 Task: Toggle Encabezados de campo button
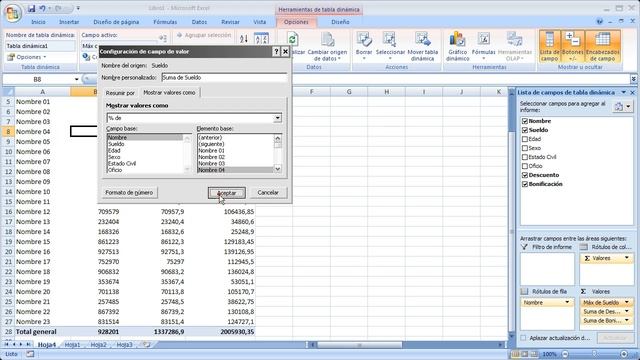tap(602, 46)
